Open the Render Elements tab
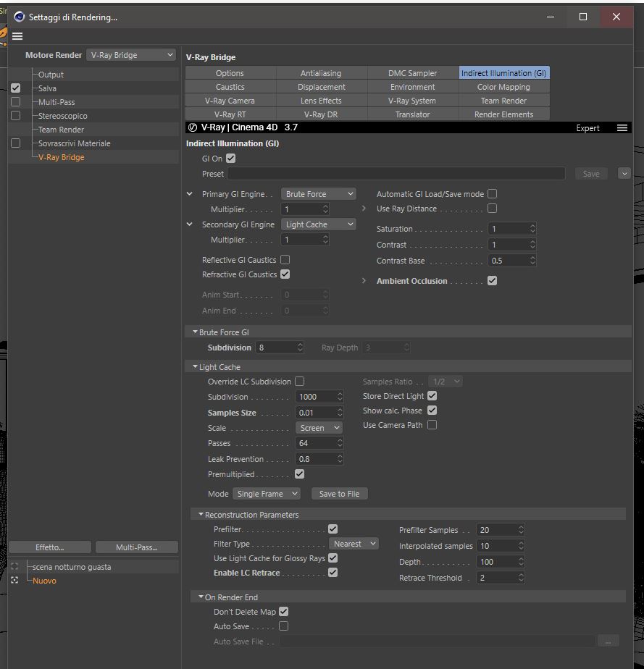Image resolution: width=644 pixels, height=669 pixels. pyautogui.click(x=504, y=114)
